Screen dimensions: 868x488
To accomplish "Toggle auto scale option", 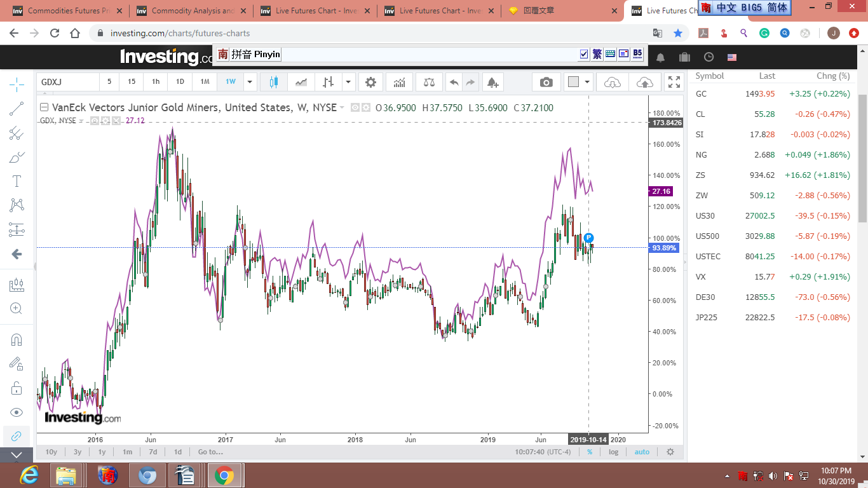I will pyautogui.click(x=642, y=452).
